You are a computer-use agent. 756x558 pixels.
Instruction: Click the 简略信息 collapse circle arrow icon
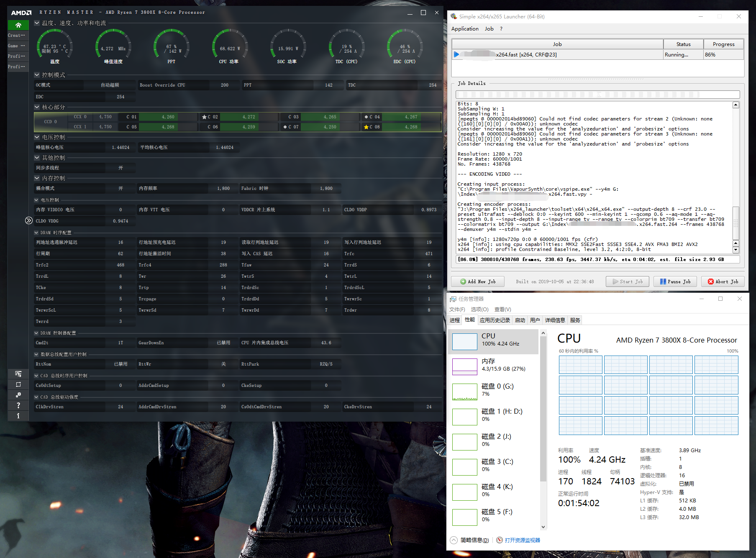(454, 540)
